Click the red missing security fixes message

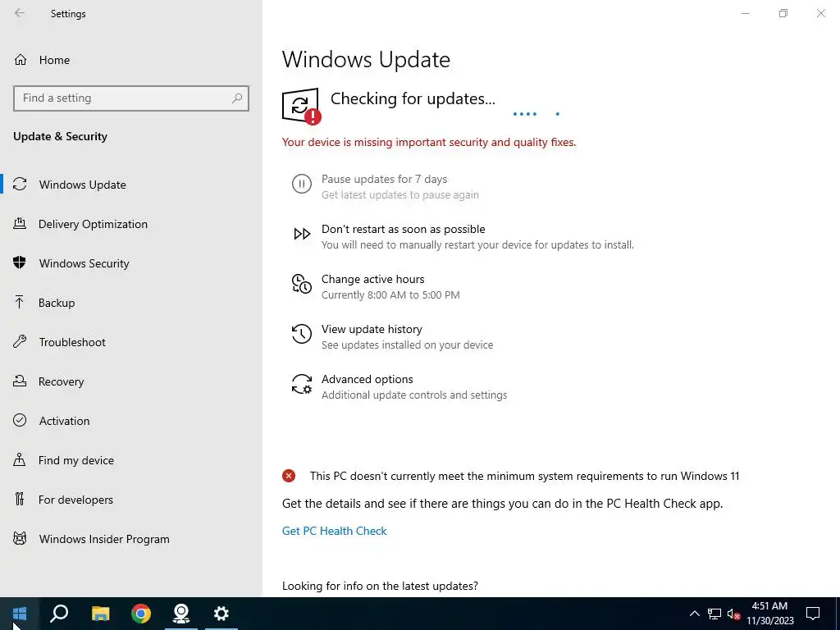pos(429,142)
